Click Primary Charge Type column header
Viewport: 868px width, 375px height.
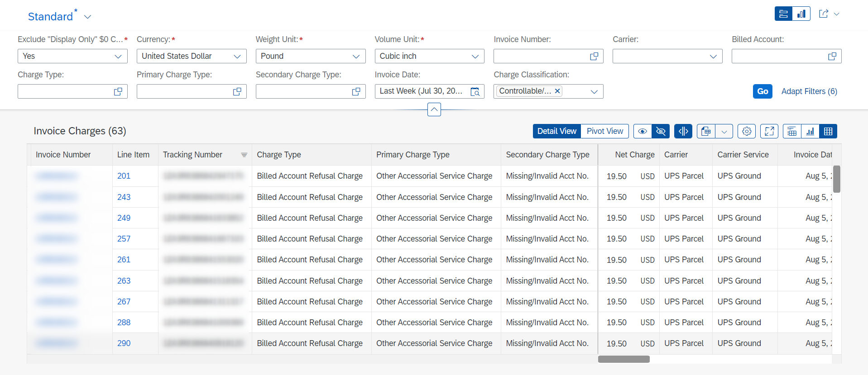436,155
